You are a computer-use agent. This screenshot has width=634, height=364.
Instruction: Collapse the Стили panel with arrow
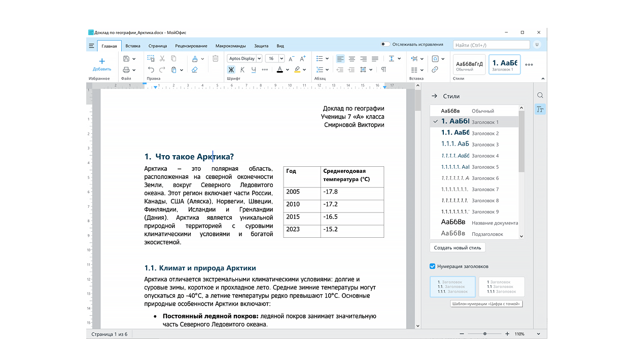(434, 96)
